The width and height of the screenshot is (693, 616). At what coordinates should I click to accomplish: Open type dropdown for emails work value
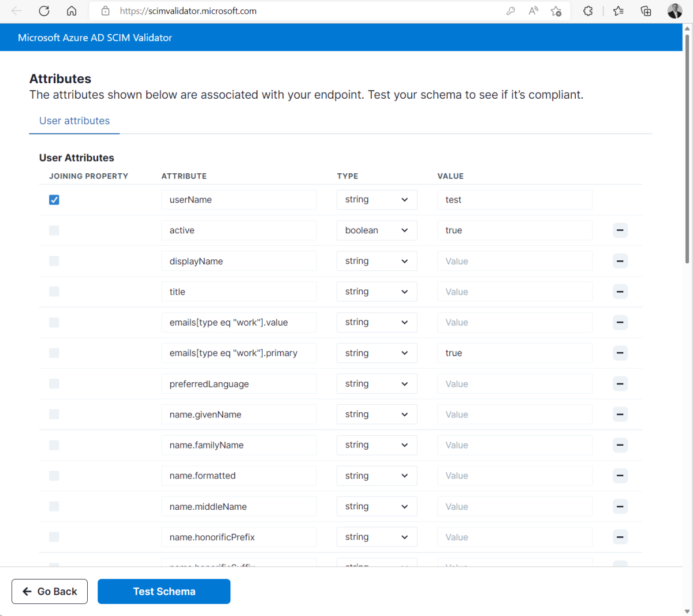(377, 322)
